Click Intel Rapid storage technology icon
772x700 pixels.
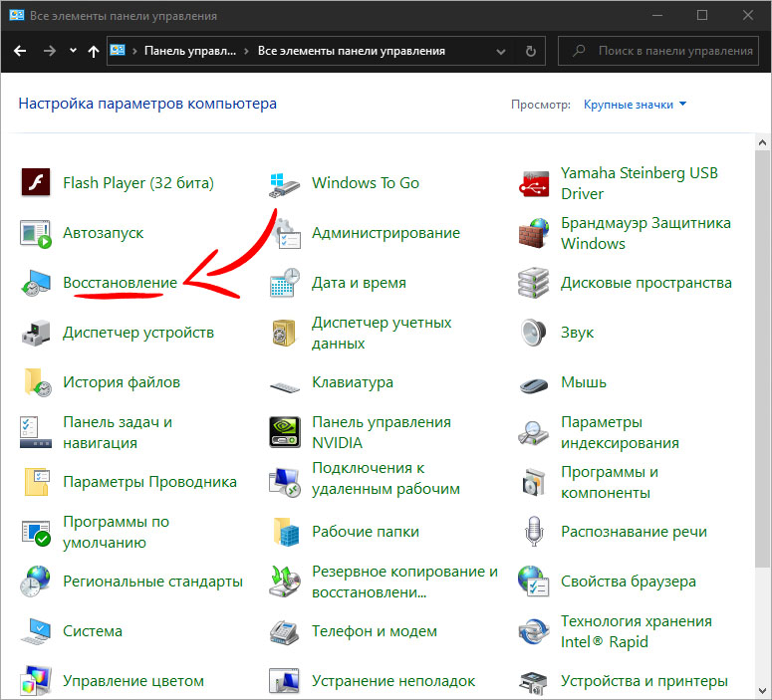pos(534,631)
